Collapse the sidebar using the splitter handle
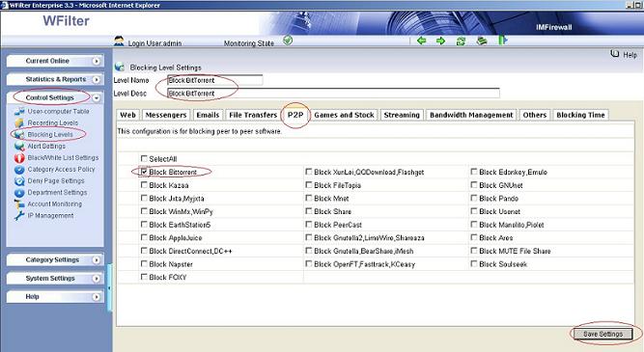644x352 pixels. click(x=109, y=287)
